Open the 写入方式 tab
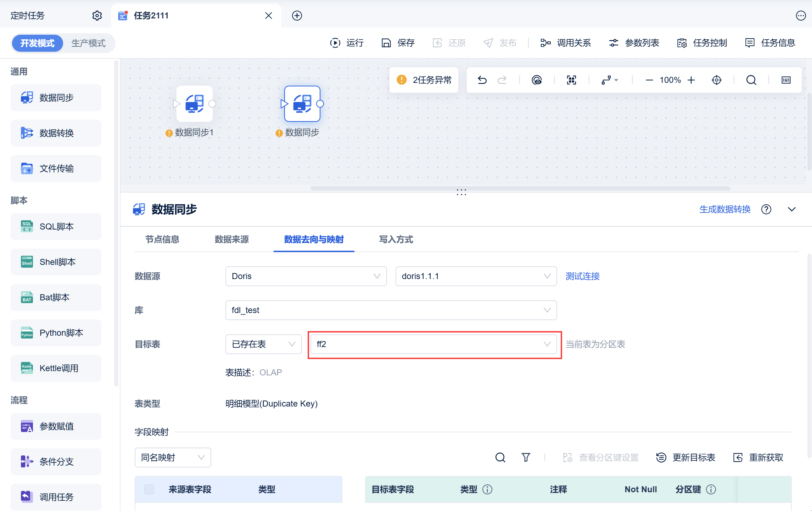This screenshot has width=812, height=511. [x=396, y=240]
